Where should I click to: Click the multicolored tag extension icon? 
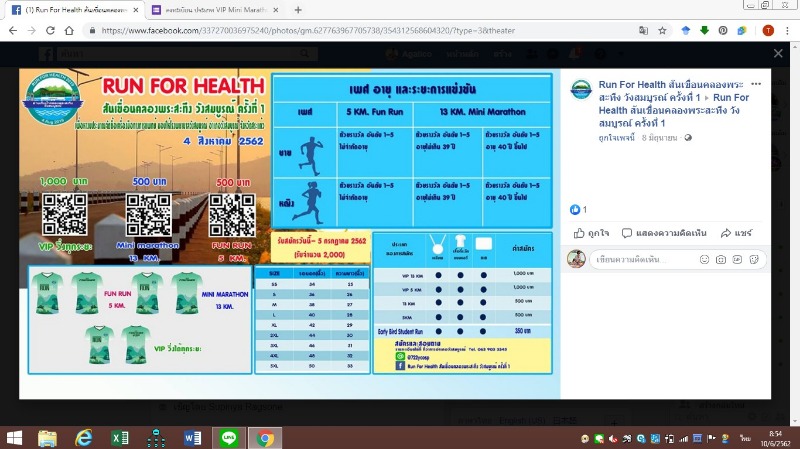click(742, 31)
